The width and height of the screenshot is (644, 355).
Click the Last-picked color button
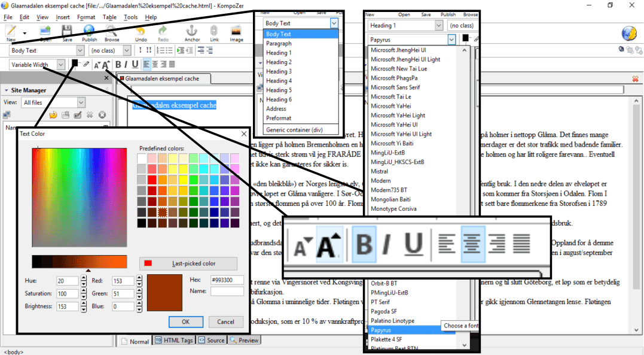coord(188,263)
